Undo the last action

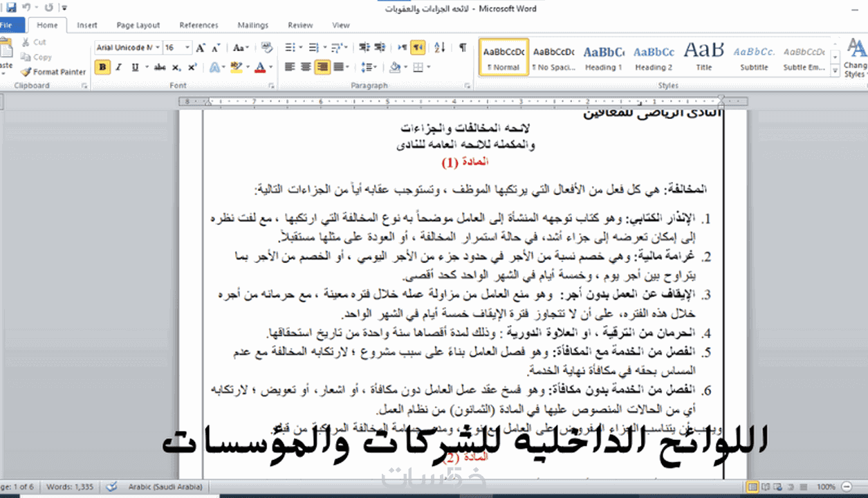[27, 8]
